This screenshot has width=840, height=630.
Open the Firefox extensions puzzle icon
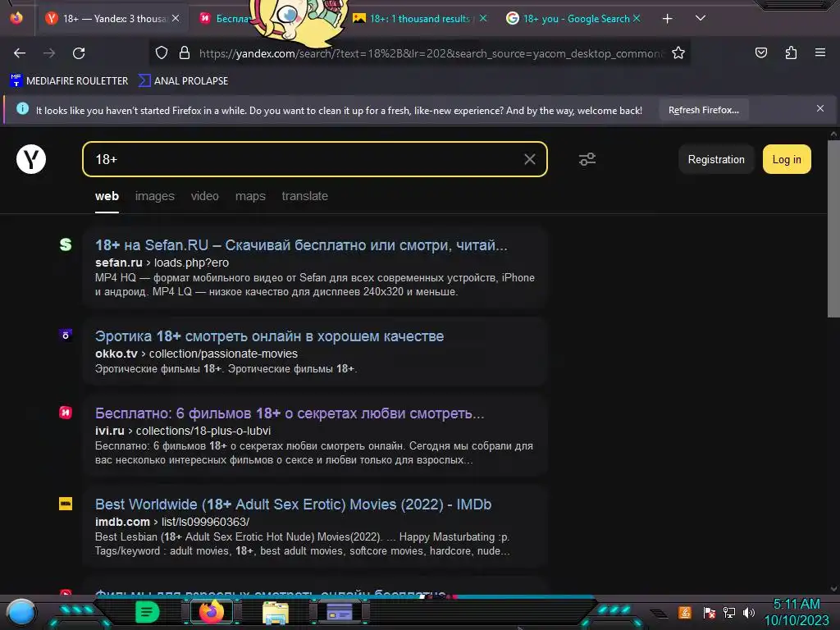[x=791, y=52]
